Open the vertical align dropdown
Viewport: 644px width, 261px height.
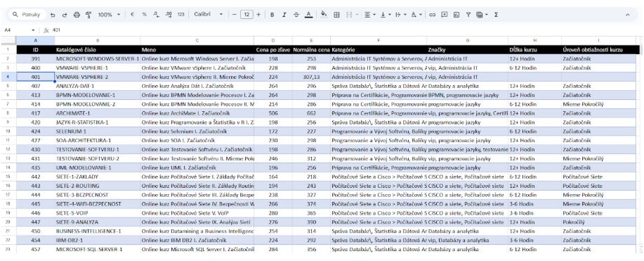[x=386, y=14]
